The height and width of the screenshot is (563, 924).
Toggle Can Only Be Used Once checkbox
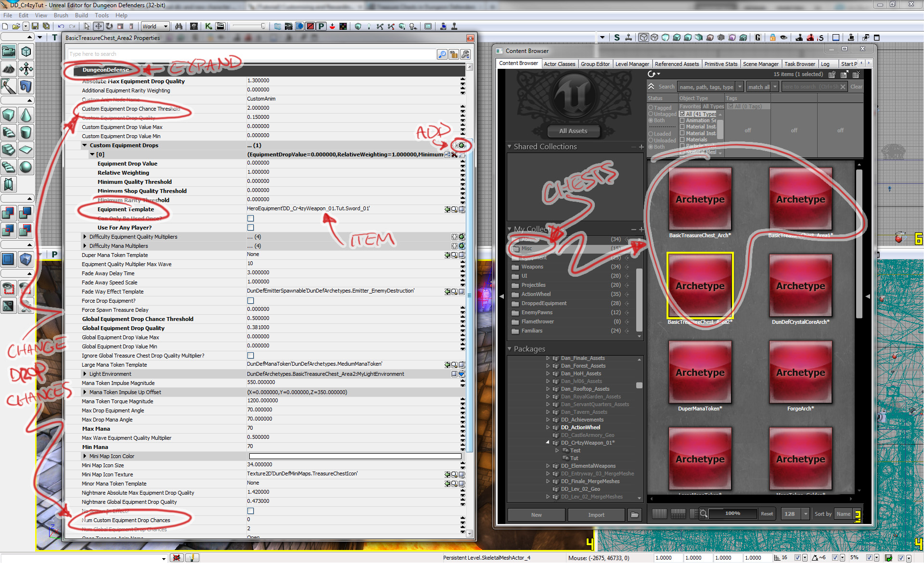[251, 218]
